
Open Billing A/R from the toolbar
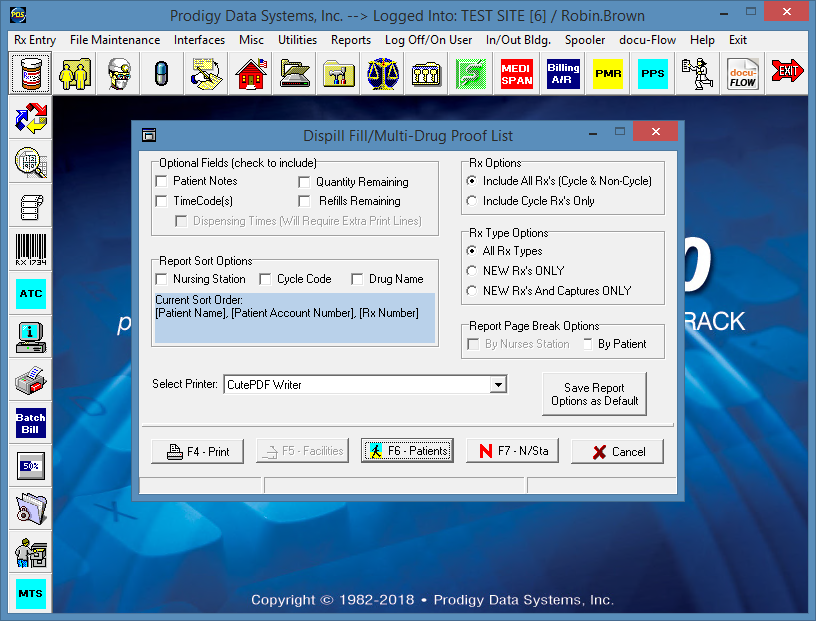coord(563,74)
